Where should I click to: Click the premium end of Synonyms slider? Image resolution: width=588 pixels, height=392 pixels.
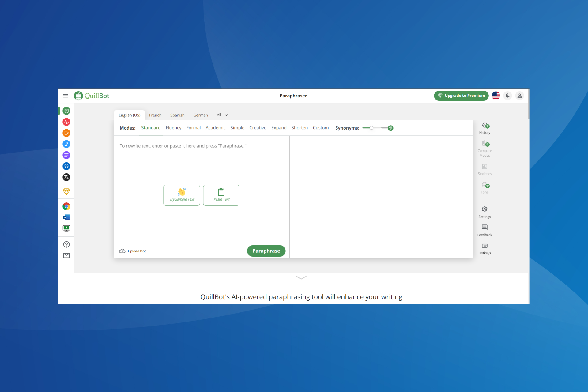pos(390,128)
